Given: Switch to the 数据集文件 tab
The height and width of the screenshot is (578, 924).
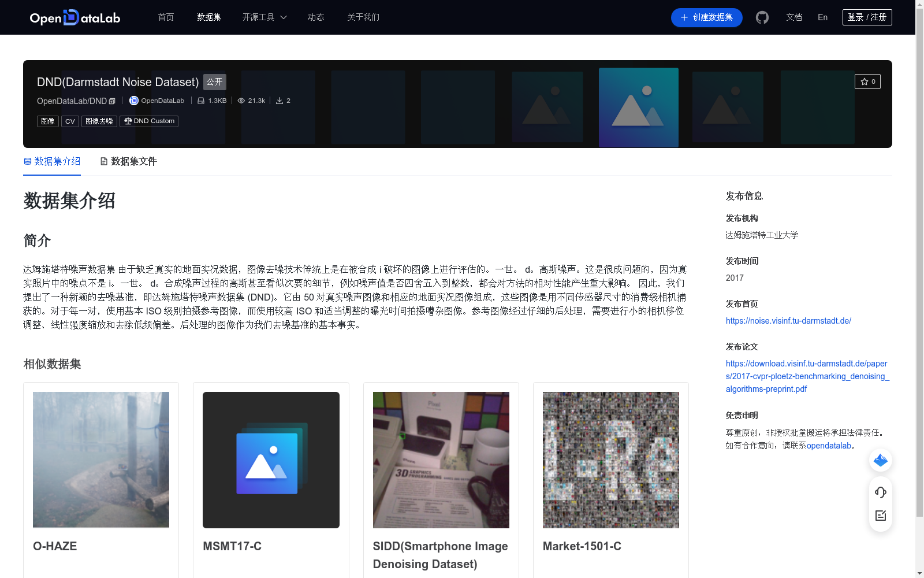Looking at the screenshot, I should coord(128,161).
